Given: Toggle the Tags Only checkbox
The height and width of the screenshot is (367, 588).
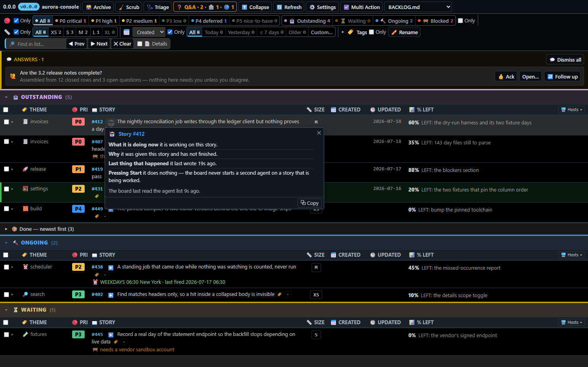Looking at the screenshot, I should click(372, 32).
